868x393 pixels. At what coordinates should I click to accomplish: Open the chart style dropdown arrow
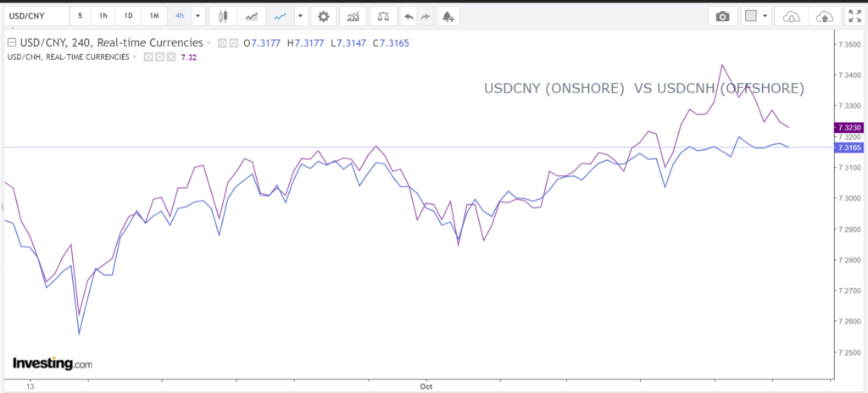(300, 16)
